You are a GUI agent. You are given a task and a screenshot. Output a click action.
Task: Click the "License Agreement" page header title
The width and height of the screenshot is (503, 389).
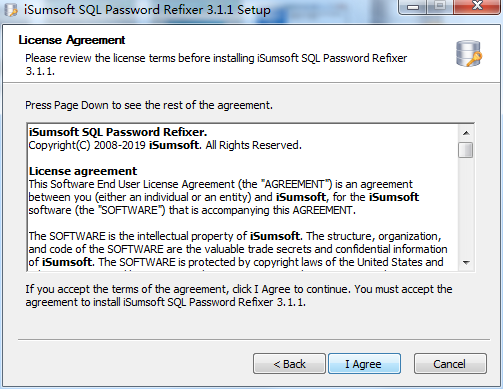(x=72, y=40)
